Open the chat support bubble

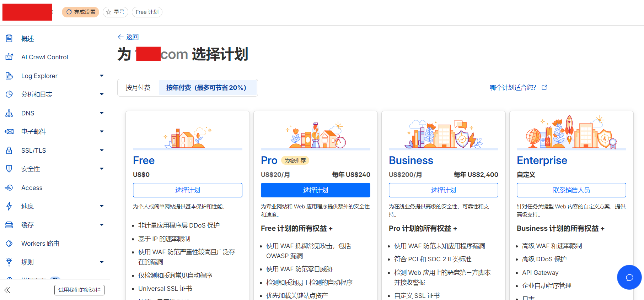coord(629,277)
